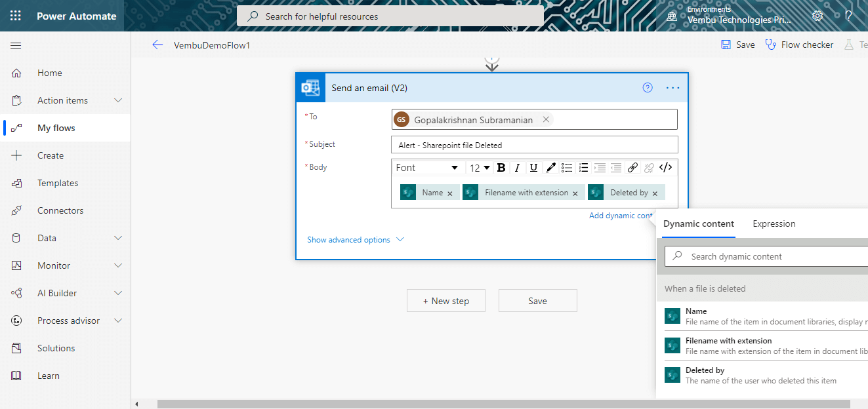This screenshot has height=409, width=868.
Task: Expand the Monitor section chevron
Action: pyautogui.click(x=118, y=265)
